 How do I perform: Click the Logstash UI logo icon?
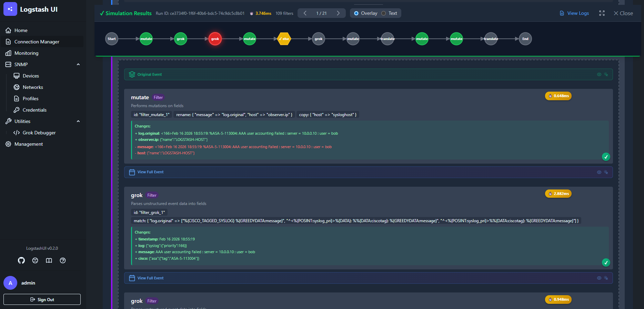(10, 9)
